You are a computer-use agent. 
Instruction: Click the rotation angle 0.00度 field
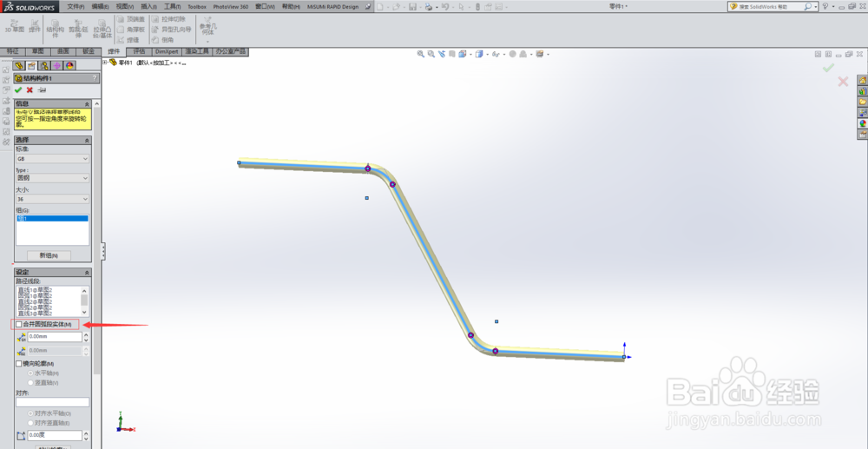[x=54, y=436]
